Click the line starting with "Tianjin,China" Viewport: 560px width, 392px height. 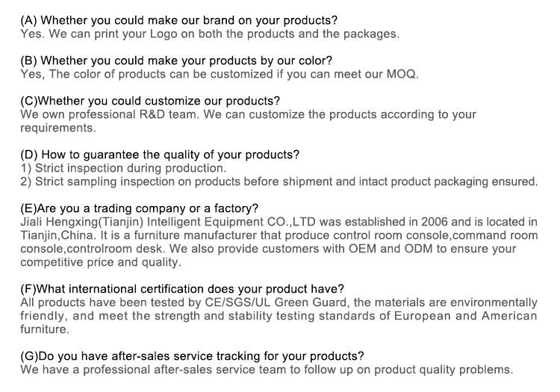[279, 235]
